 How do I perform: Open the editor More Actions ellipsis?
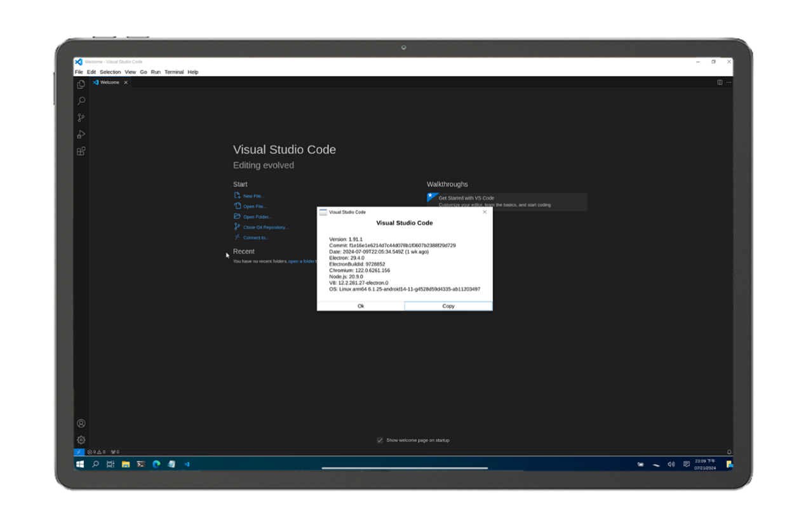(729, 82)
